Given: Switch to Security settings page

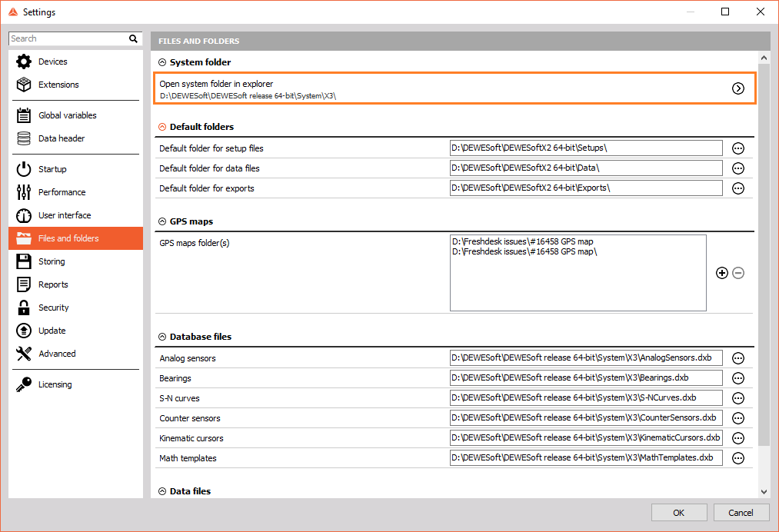Looking at the screenshot, I should (75, 308).
